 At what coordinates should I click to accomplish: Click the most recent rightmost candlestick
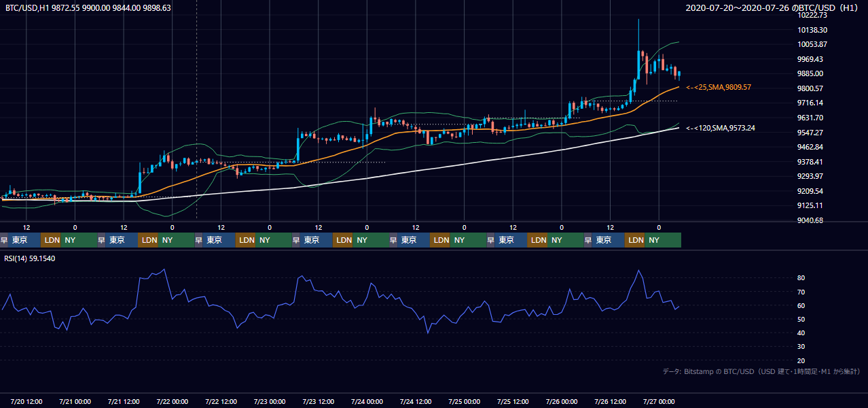click(679, 74)
